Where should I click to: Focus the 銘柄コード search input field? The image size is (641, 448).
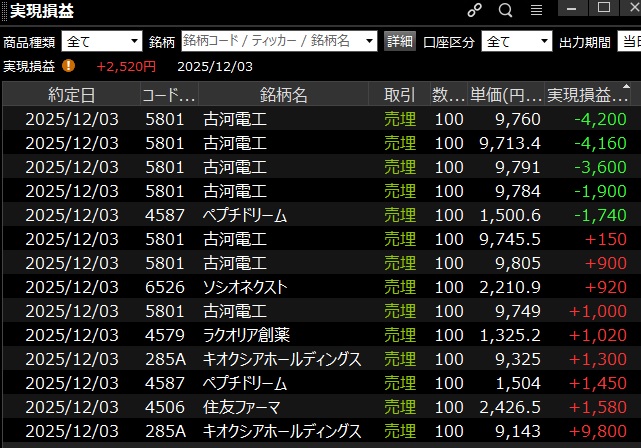click(280, 41)
